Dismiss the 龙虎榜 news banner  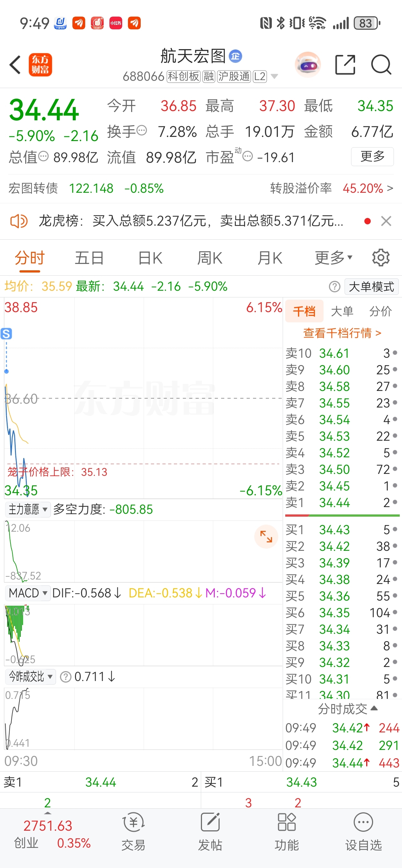[x=386, y=221]
